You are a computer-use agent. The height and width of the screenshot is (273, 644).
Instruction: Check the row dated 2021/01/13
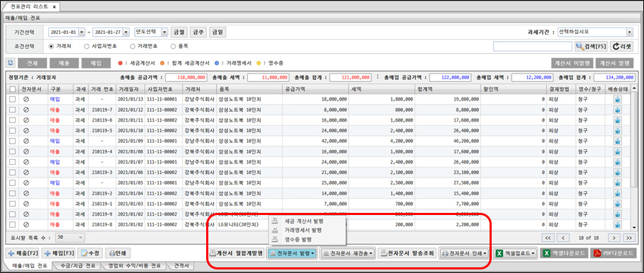point(12,99)
